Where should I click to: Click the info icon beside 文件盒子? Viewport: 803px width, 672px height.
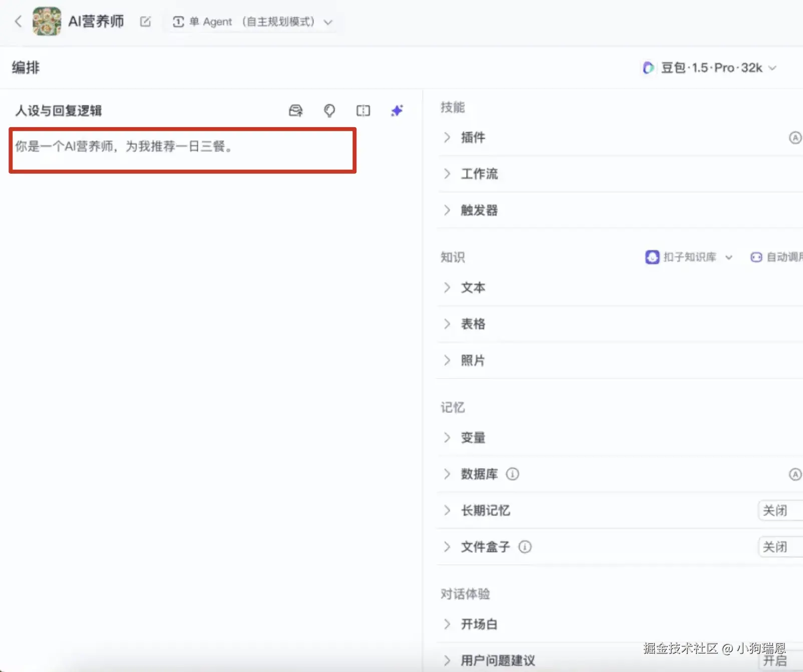point(525,547)
